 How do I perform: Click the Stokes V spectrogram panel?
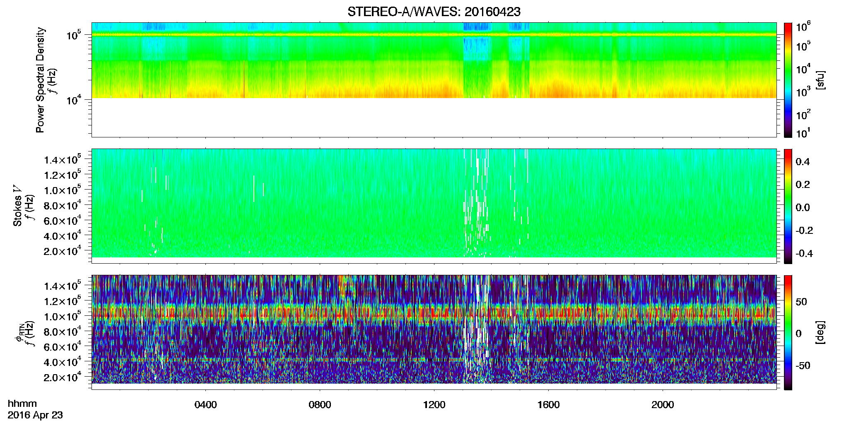click(434, 206)
